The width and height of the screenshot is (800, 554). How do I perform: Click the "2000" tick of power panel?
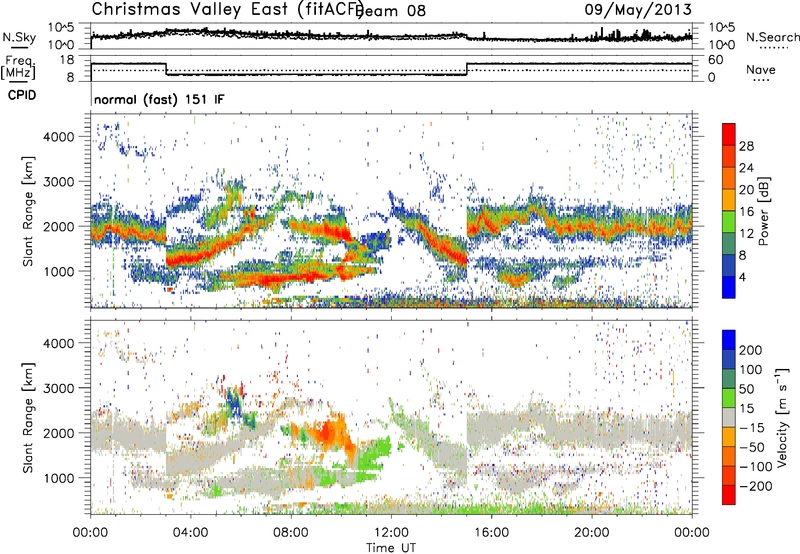coord(58,226)
